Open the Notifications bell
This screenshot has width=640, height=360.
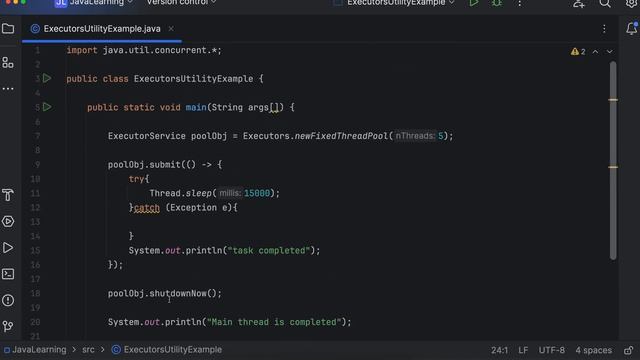coord(631,29)
